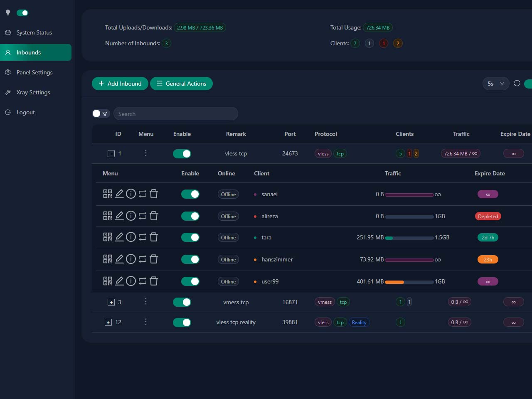Expand inbound ID 3 client list

pyautogui.click(x=111, y=302)
